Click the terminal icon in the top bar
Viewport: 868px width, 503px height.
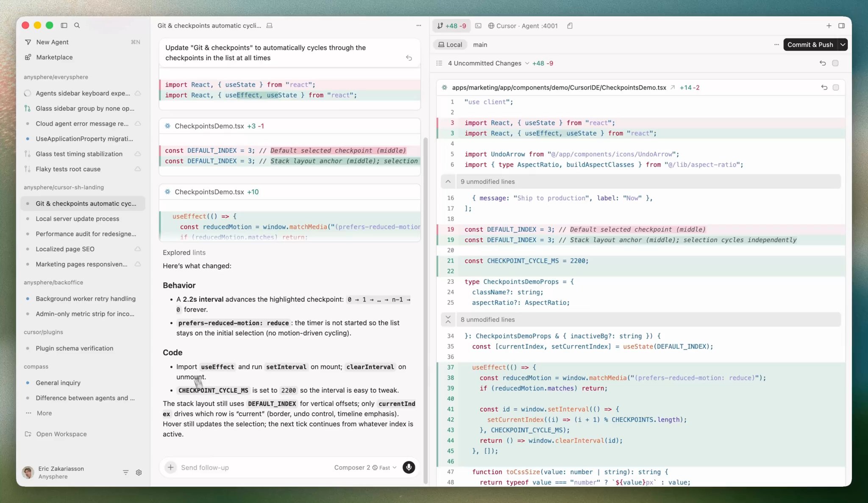pos(478,26)
